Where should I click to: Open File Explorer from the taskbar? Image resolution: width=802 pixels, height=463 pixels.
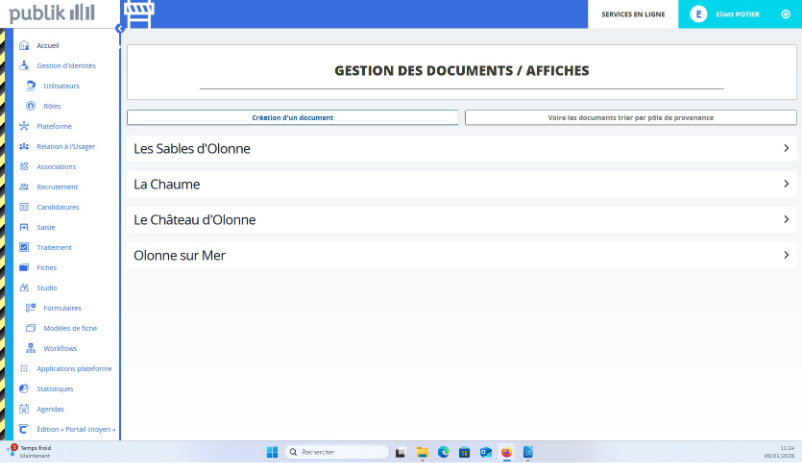pyautogui.click(x=422, y=452)
